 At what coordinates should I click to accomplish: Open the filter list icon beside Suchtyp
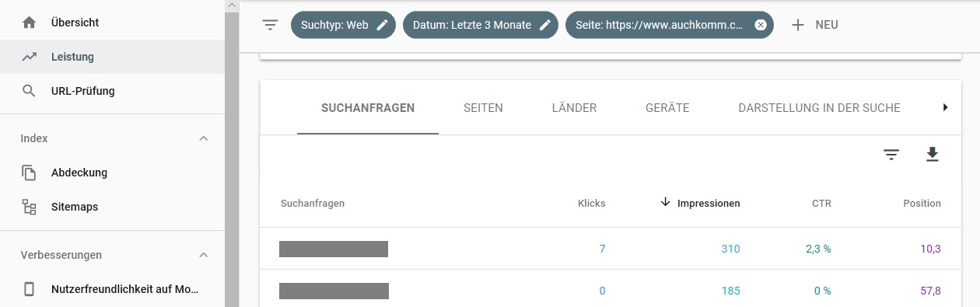[270, 25]
